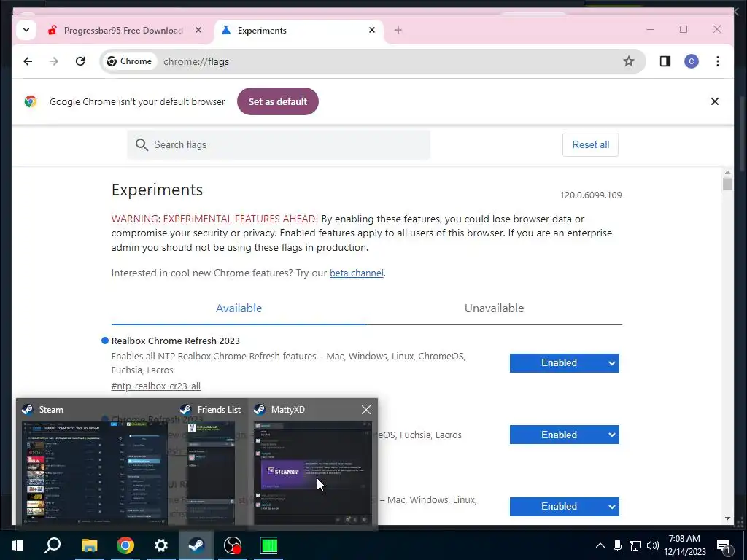The height and width of the screenshot is (560, 747).
Task: Open the MattyXD chat window preview
Action: click(x=313, y=472)
